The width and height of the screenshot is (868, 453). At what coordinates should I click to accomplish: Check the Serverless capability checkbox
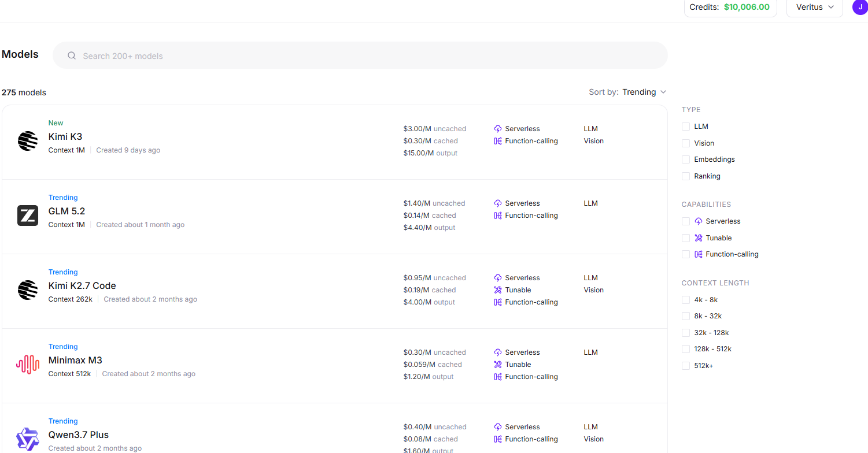pos(686,221)
